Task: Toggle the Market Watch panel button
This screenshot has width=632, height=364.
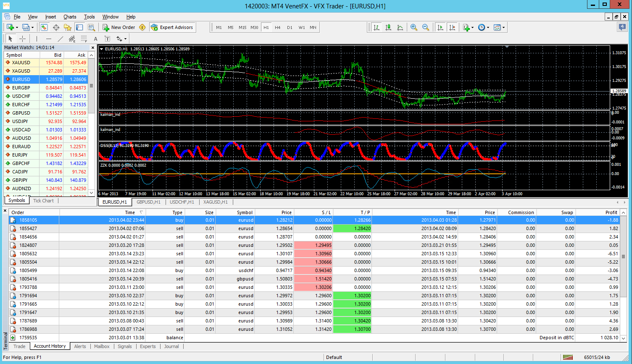Action: click(x=44, y=27)
